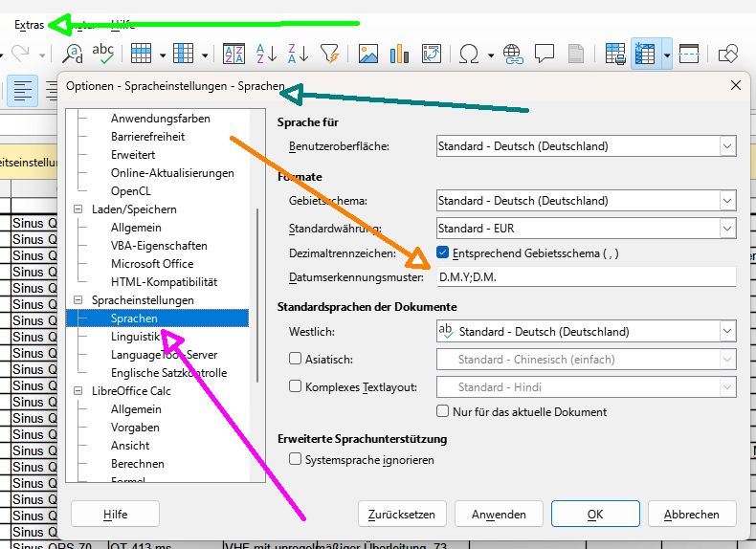Open the Insert Columns dropdown arrow
The height and width of the screenshot is (549, 756).
(205, 55)
